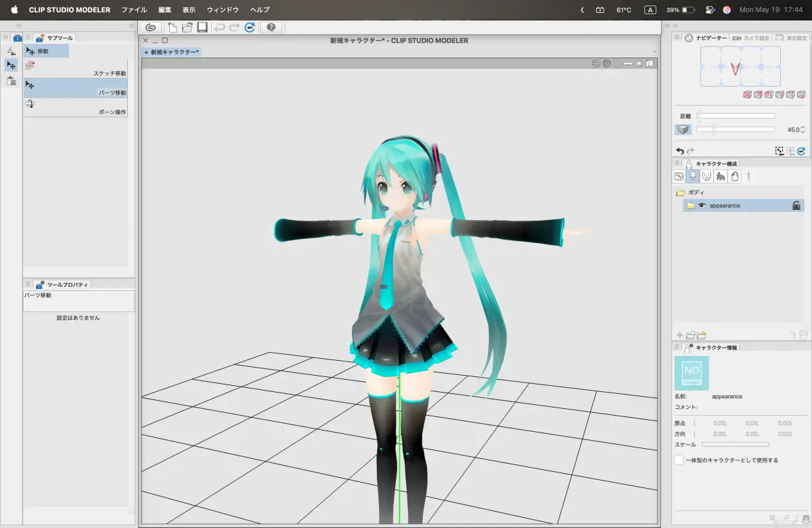This screenshot has width=812, height=528.
Task: Open the ウィンドウ menu
Action: (223, 10)
